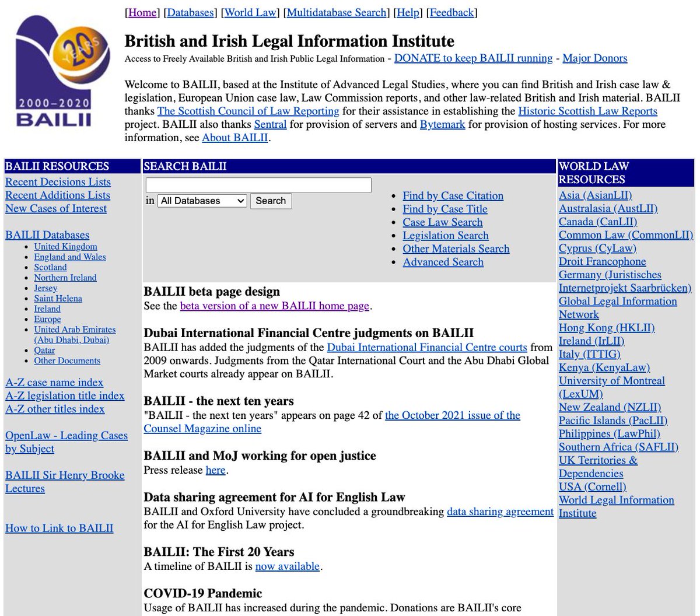Open Canada (CanLII) link
Image resolution: width=700 pixels, height=616 pixels.
(x=598, y=222)
